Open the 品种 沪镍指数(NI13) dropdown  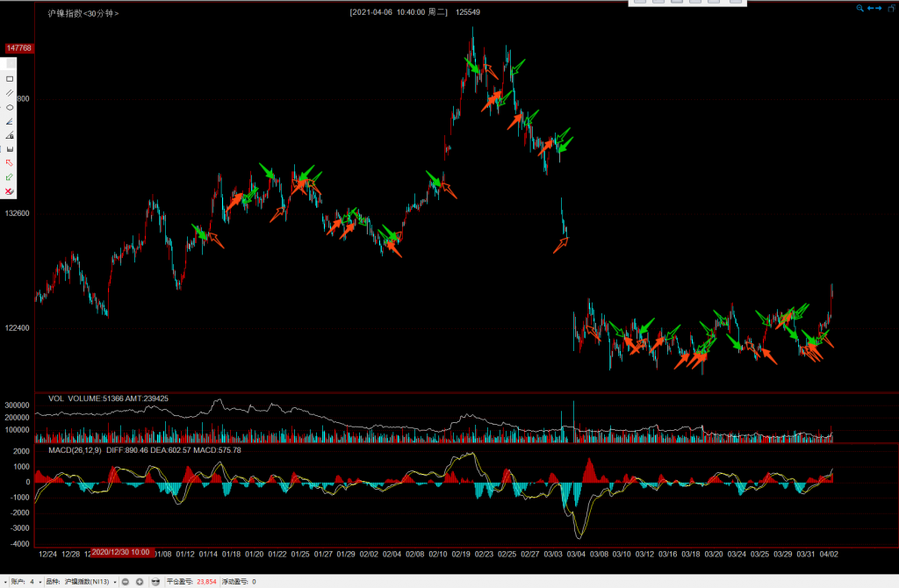click(x=115, y=581)
